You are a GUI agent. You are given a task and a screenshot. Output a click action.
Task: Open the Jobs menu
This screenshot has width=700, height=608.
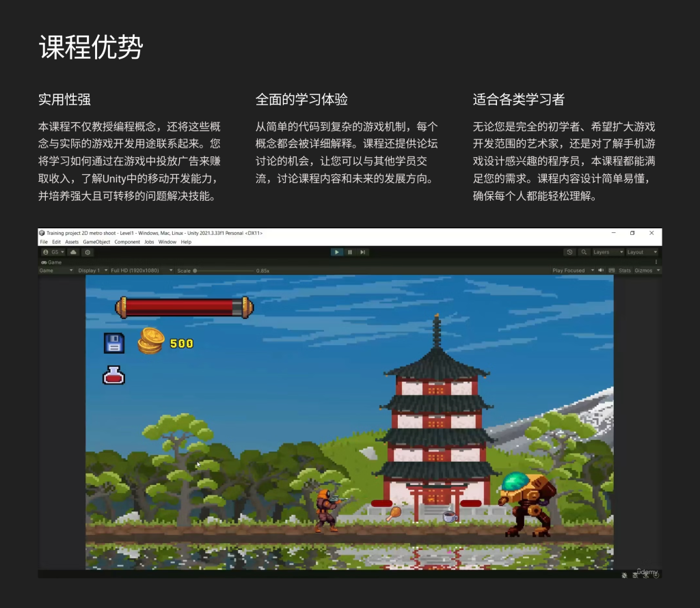pyautogui.click(x=149, y=242)
